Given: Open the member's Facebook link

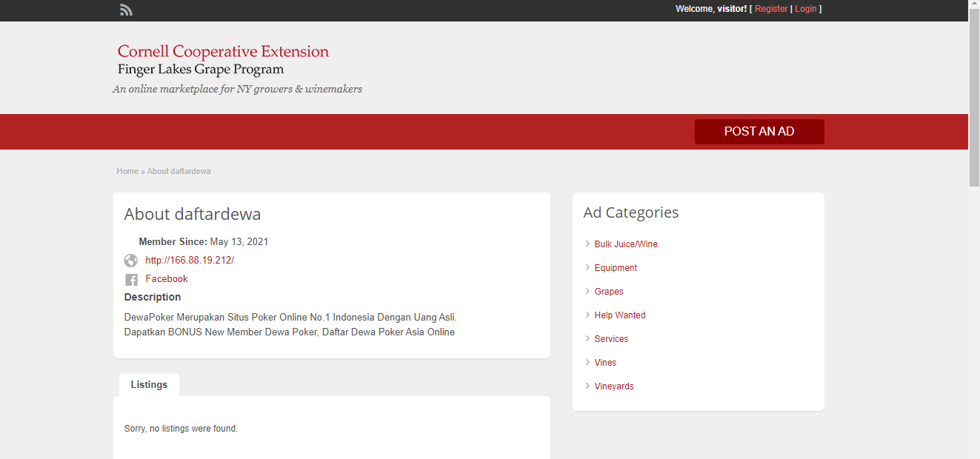Looking at the screenshot, I should [x=167, y=279].
